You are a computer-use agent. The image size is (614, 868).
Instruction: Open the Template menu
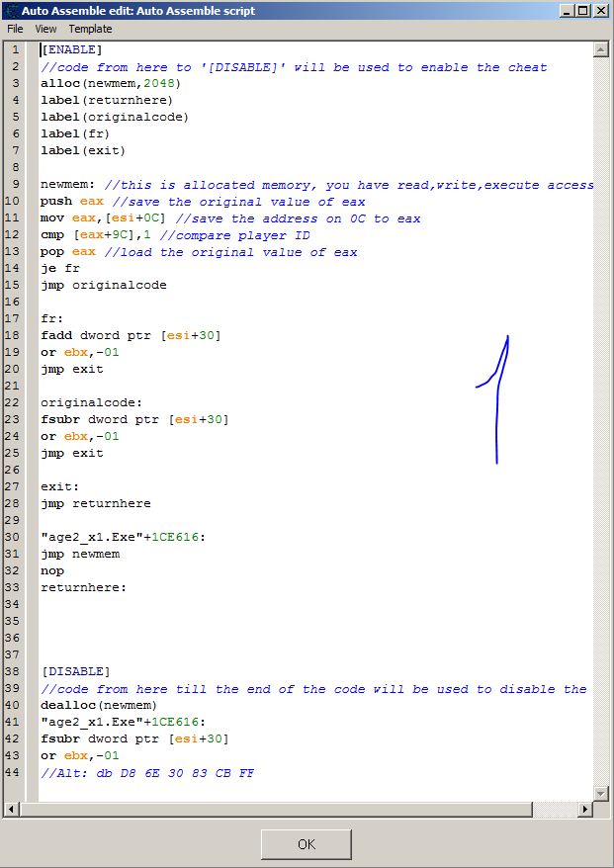click(90, 29)
